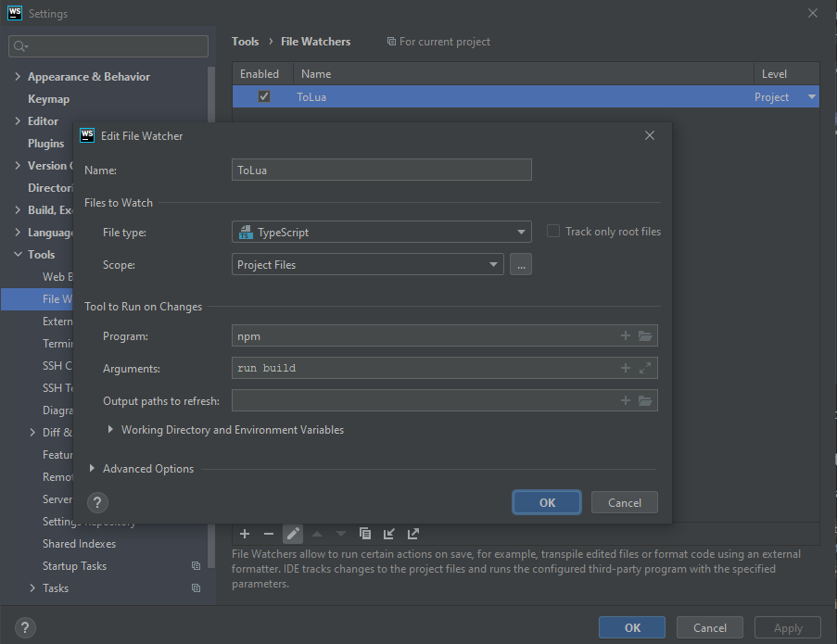Expand the Arguments field editor
This screenshot has width=837, height=644.
click(x=645, y=368)
